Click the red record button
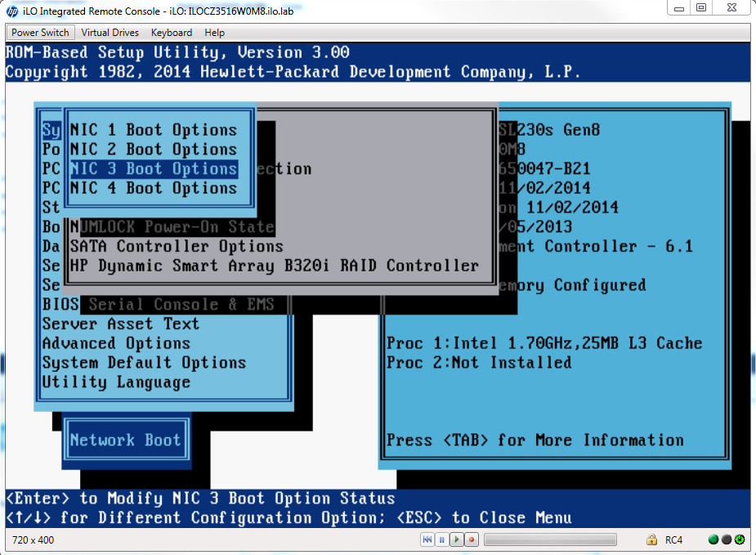Viewport: 756px width, 555px height. [x=472, y=539]
